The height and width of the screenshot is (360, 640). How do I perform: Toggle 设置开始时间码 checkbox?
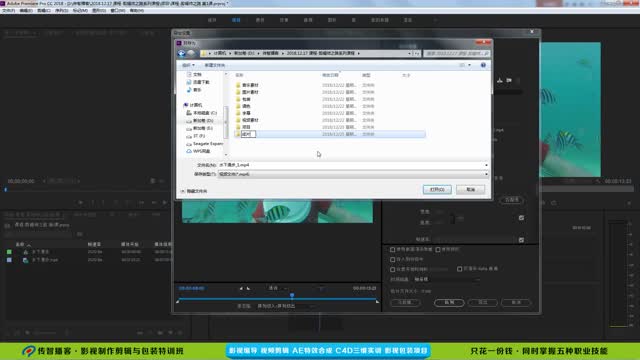(x=393, y=269)
